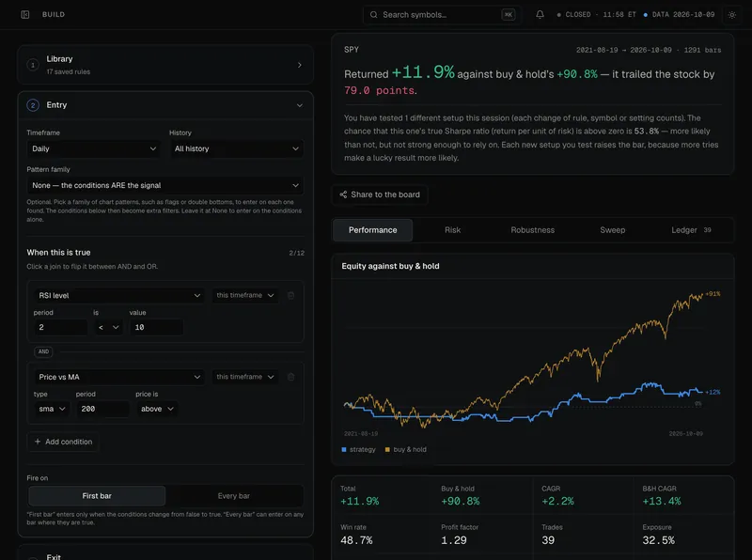
Task: Collapse the Entry section chevron
Action: pyautogui.click(x=299, y=105)
